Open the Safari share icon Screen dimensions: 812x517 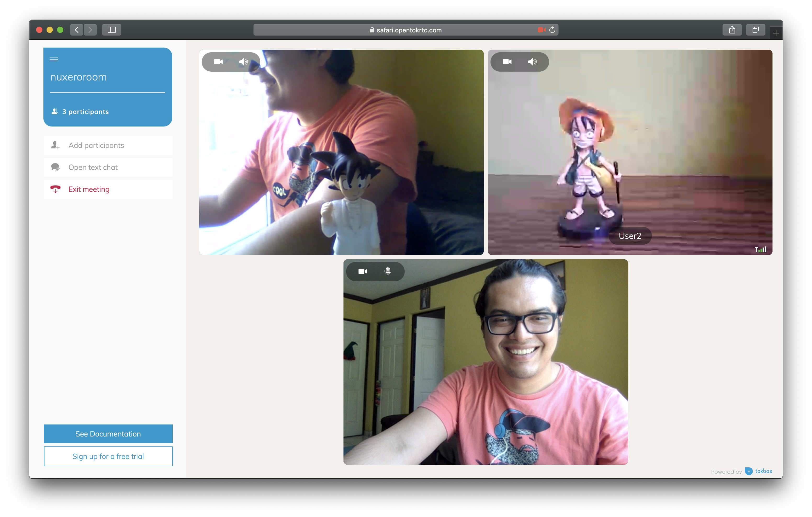(732, 30)
